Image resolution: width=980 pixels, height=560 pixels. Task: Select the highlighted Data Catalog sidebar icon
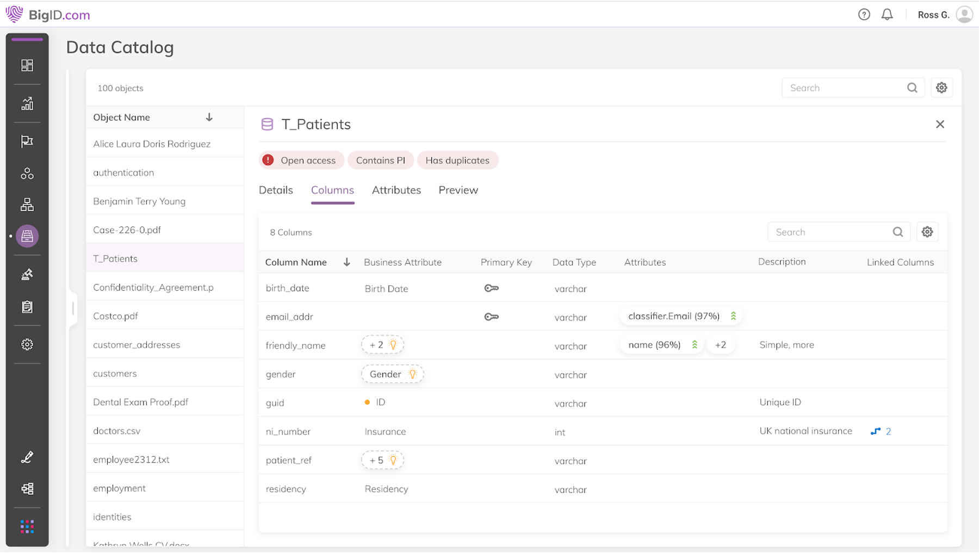pos(27,236)
